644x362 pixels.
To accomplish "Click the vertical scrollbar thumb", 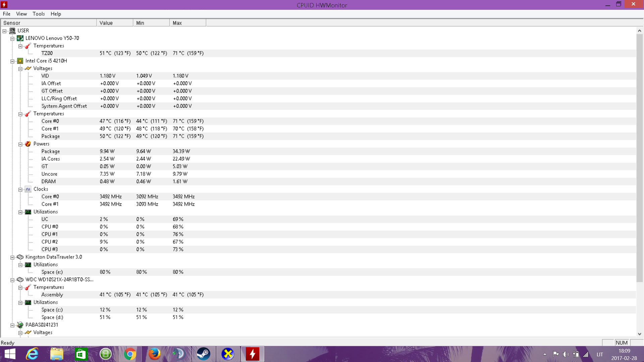I will click(x=640, y=158).
